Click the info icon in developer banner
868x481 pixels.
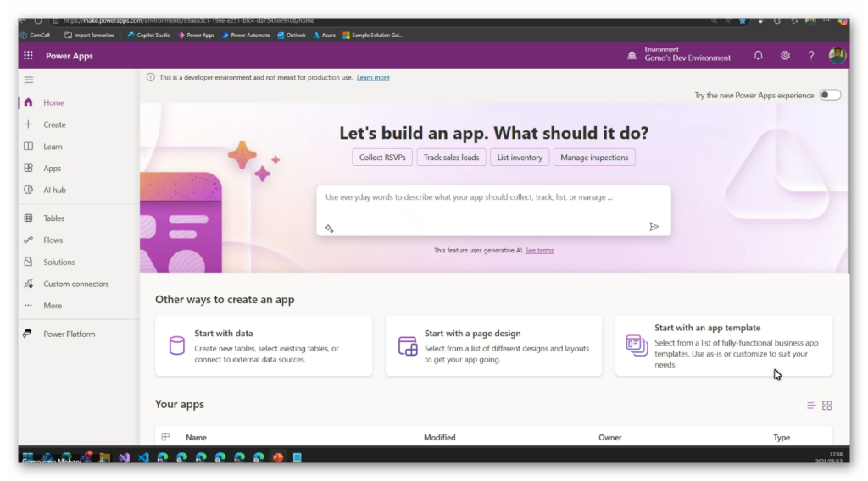pyautogui.click(x=151, y=77)
